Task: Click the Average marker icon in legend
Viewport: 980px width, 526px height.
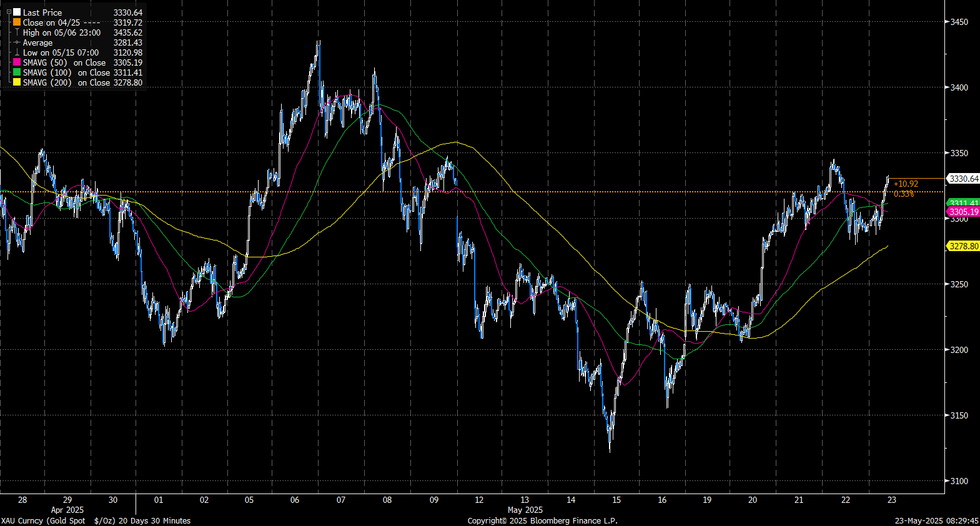Action: pyautogui.click(x=17, y=42)
